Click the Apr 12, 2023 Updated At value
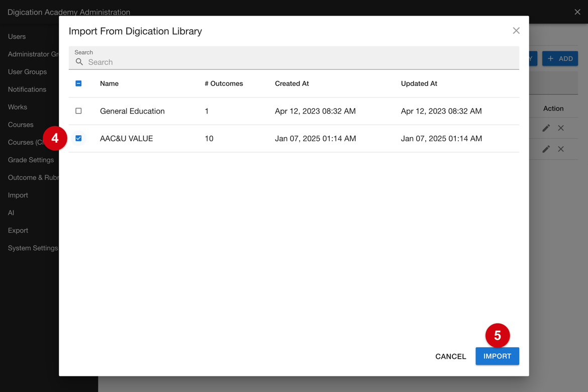Screen dimensions: 588x392 (x=441, y=111)
